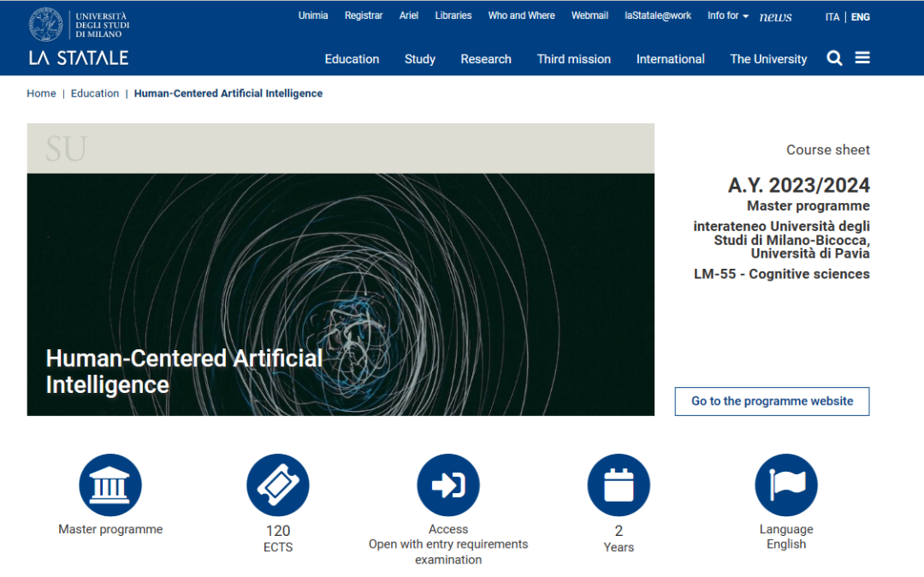This screenshot has height=577, width=924.
Task: Click the 2 Years calendar icon
Action: point(619,485)
